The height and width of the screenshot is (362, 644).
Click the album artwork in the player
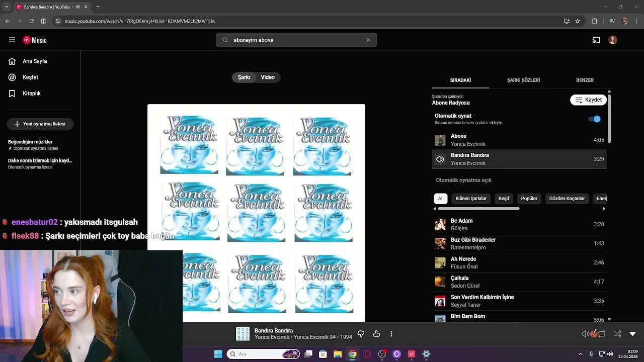[256, 213]
